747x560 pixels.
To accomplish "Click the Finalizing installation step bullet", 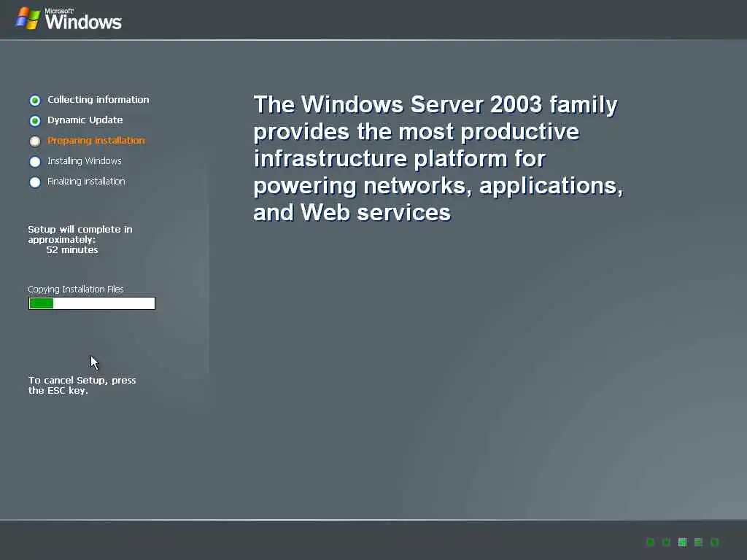I will (35, 182).
